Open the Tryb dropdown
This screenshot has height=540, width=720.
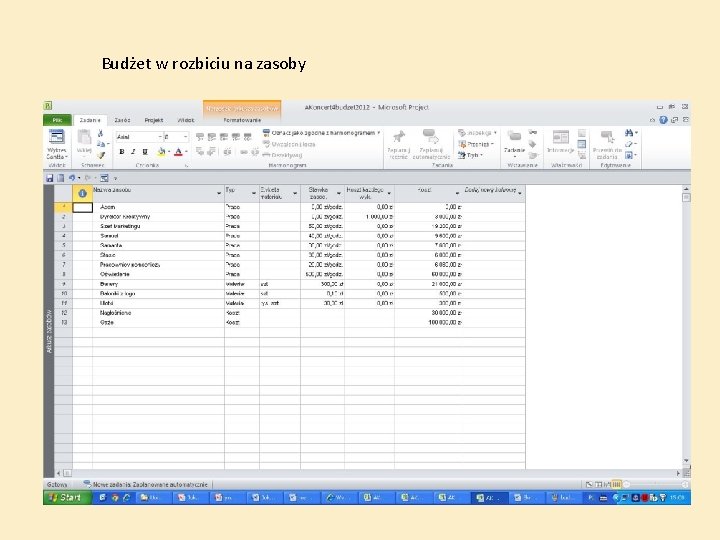470,155
